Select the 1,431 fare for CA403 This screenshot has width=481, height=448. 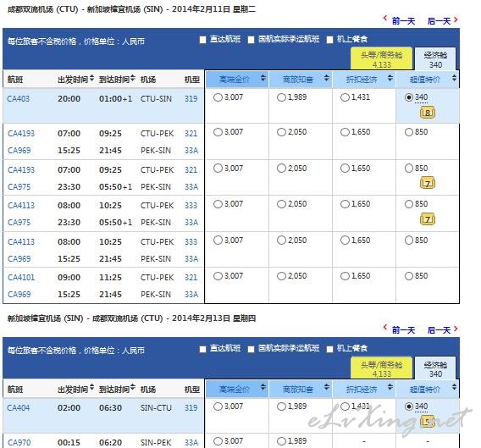[345, 97]
